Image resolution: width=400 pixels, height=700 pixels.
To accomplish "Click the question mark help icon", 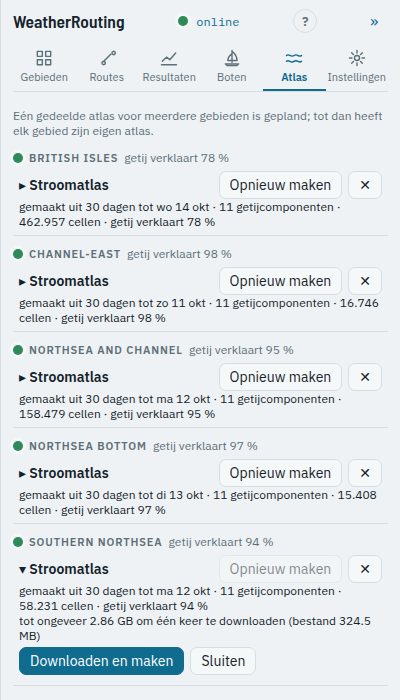I will coord(305,21).
